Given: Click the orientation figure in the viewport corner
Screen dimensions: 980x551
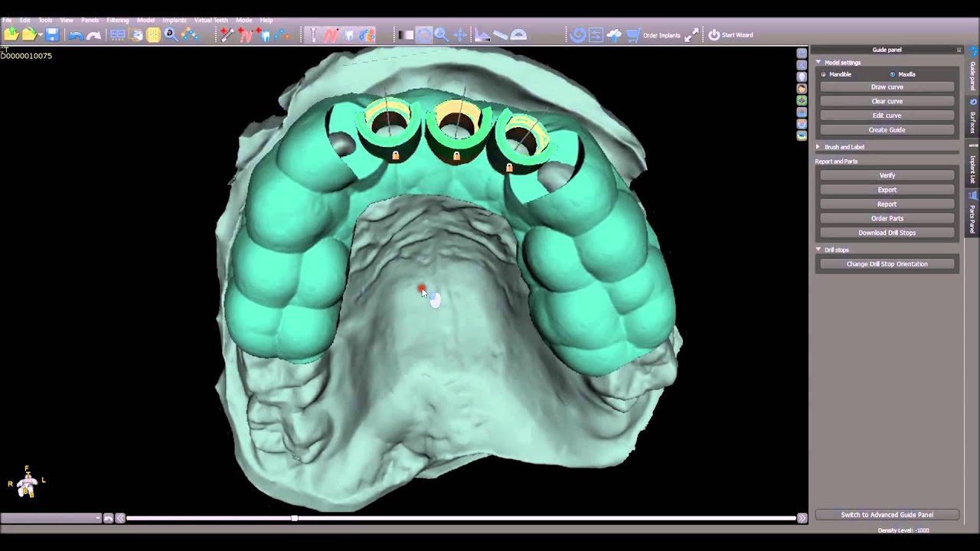Looking at the screenshot, I should pyautogui.click(x=27, y=484).
